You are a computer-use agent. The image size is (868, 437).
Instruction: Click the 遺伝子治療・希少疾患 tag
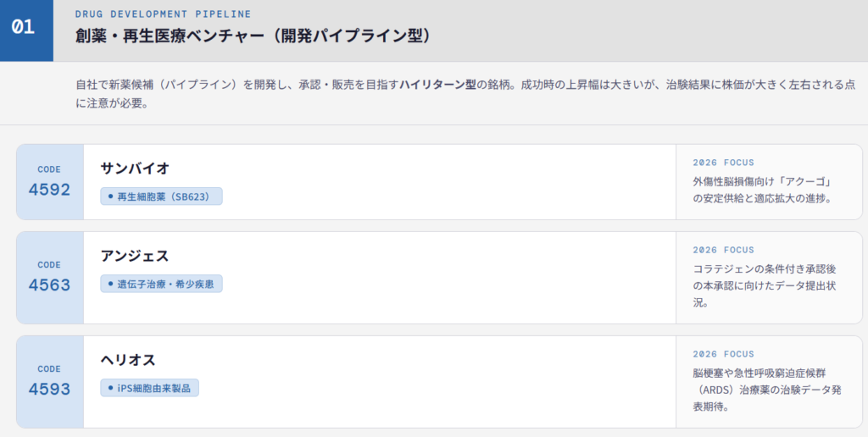161,284
